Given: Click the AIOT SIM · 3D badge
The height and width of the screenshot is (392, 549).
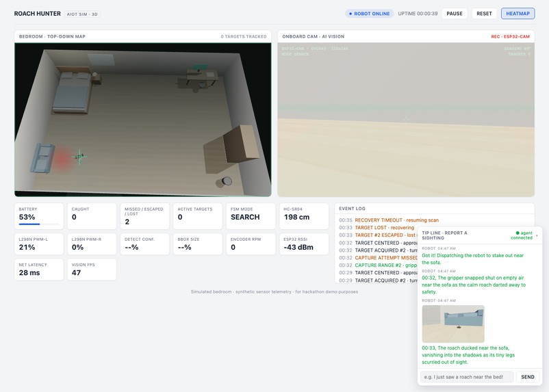Looking at the screenshot, I should 82,14.
